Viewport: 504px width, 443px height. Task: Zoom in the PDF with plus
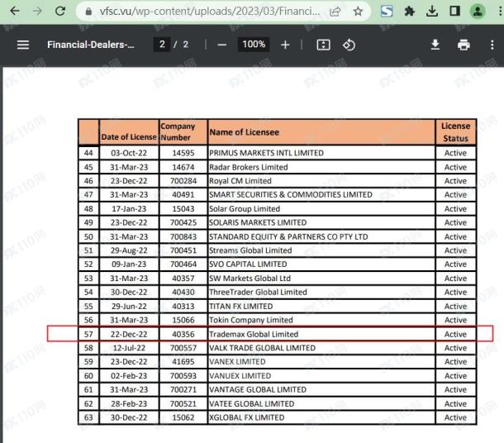[x=285, y=45]
